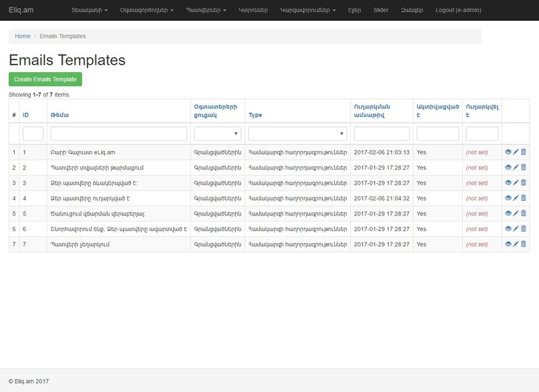539x392 pixels.
Task: Open the Օգտատերերի ցուցակ filter dropdown
Action: [x=217, y=134]
